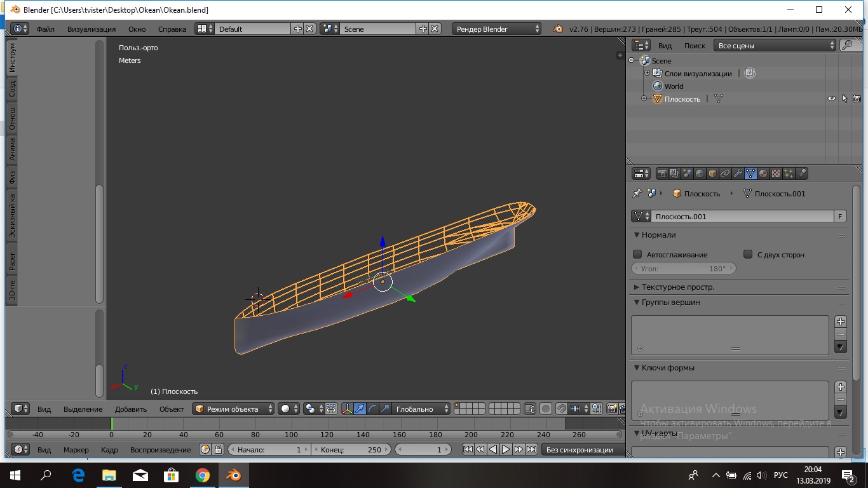Open the Рендер Blender engine dropdown
Image resolution: width=868 pixels, height=488 pixels.
[497, 29]
